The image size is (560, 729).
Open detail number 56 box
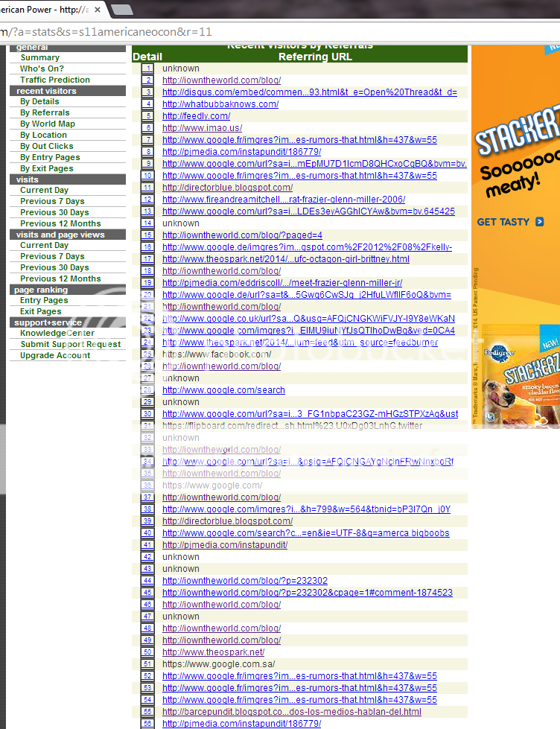(148, 724)
